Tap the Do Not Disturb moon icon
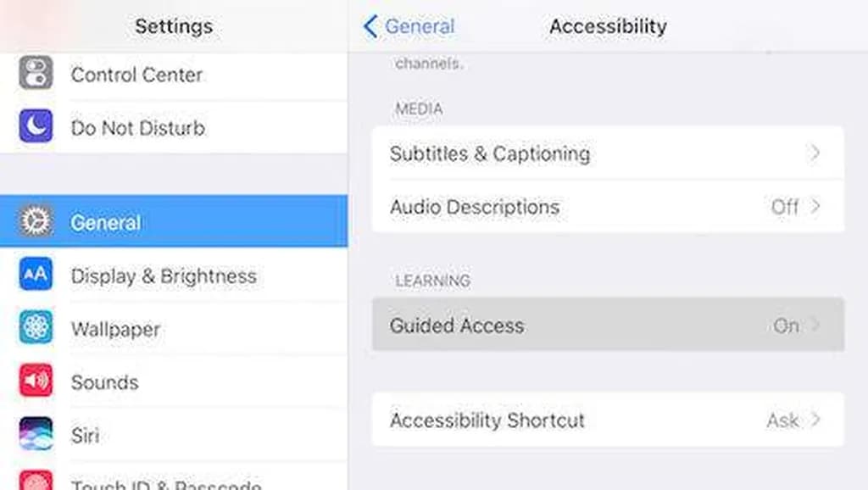Image resolution: width=868 pixels, height=490 pixels. click(x=36, y=127)
